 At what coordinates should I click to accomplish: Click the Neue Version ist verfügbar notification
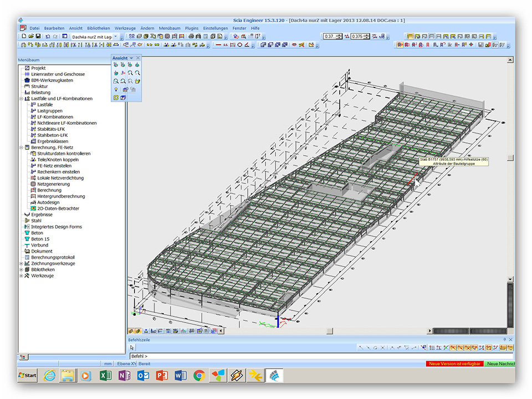[454, 364]
